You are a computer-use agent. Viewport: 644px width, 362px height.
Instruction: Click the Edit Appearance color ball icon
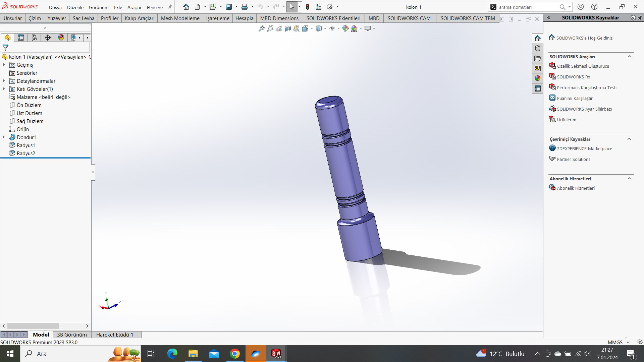(345, 28)
